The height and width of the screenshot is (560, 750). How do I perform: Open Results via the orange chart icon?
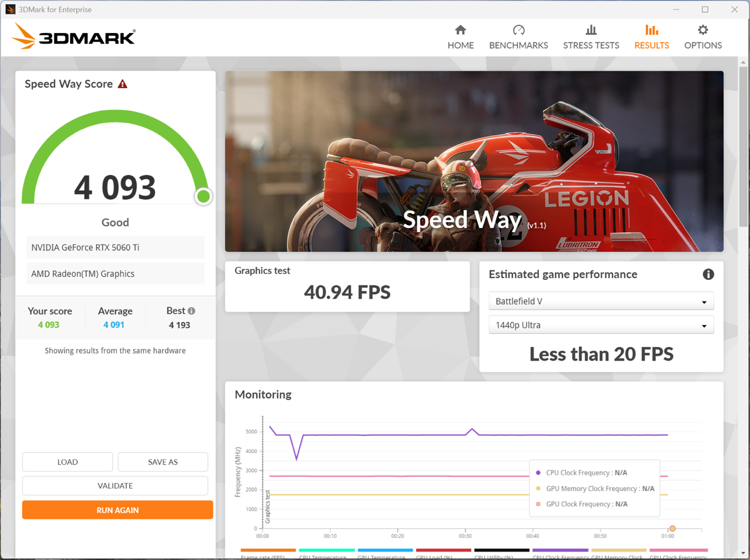pyautogui.click(x=652, y=30)
